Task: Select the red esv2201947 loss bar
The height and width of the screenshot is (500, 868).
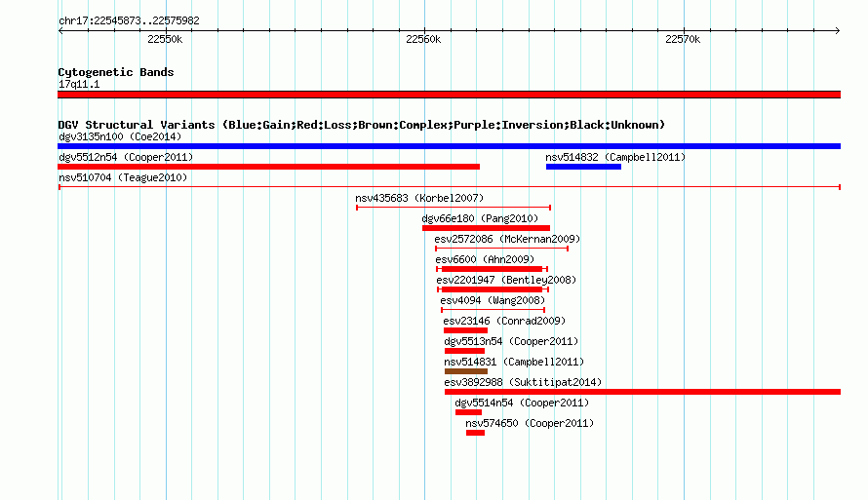Action: (493, 289)
